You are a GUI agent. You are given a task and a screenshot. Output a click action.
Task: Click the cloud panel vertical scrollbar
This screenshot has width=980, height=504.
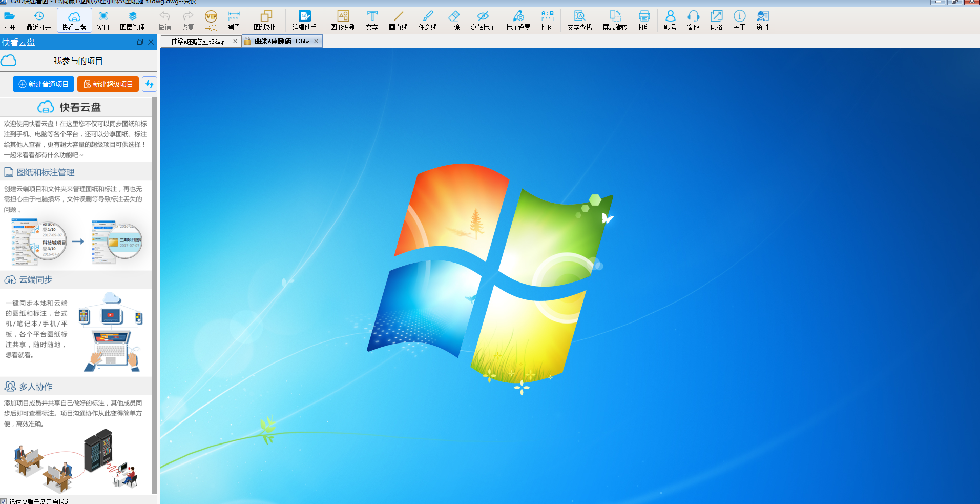(x=155, y=296)
